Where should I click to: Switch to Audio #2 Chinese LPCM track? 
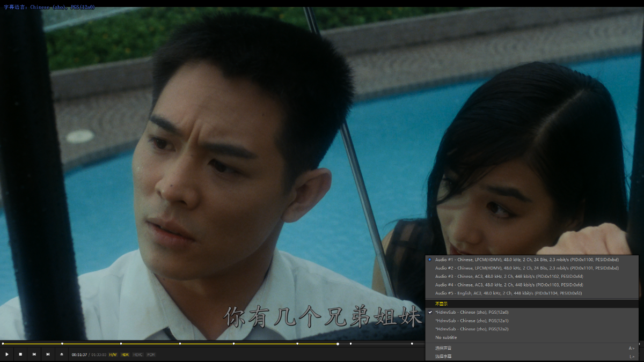click(526, 268)
